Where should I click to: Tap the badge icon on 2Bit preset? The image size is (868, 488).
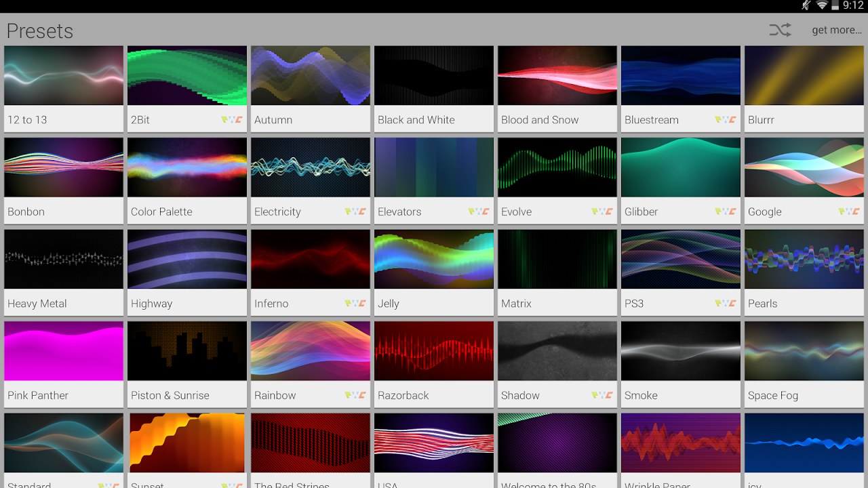point(232,120)
